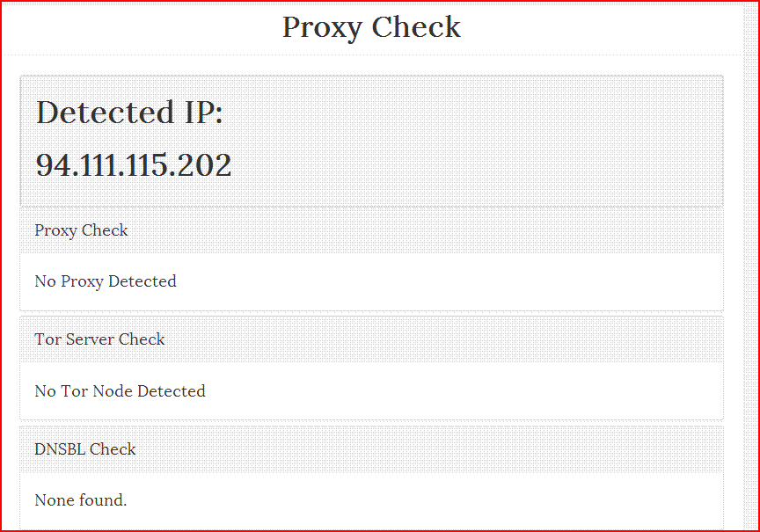The image size is (760, 532).
Task: Click the Tor Server Check panel header
Action: tap(99, 339)
